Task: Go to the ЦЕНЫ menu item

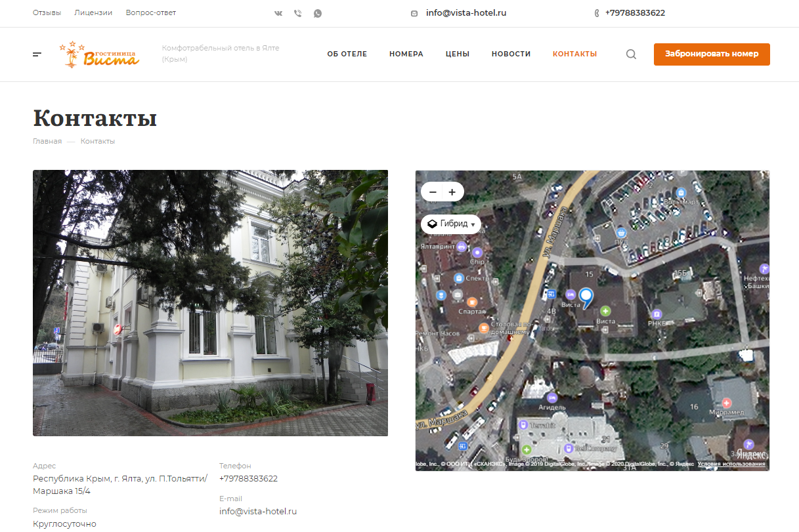Action: point(458,54)
